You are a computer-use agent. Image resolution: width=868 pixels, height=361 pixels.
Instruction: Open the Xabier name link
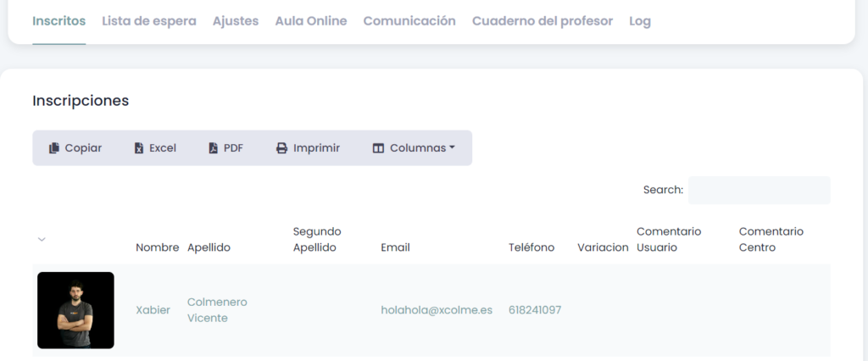pyautogui.click(x=153, y=310)
